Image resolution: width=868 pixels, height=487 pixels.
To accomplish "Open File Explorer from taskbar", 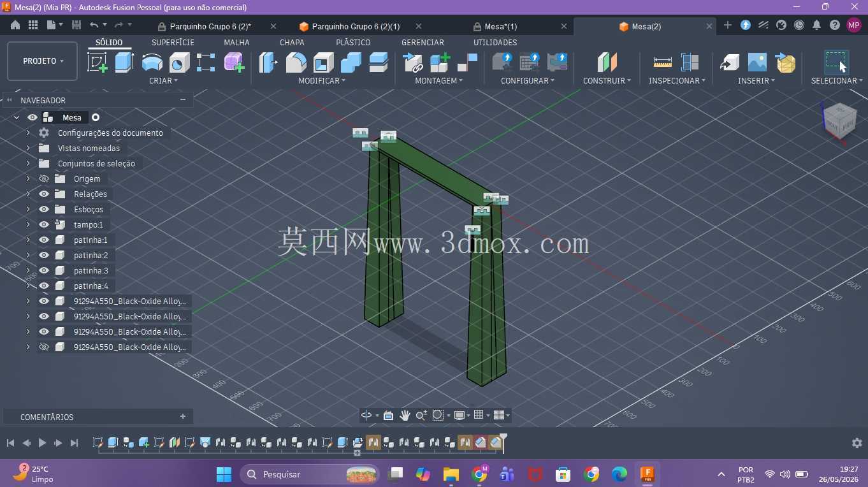I will pyautogui.click(x=451, y=474).
